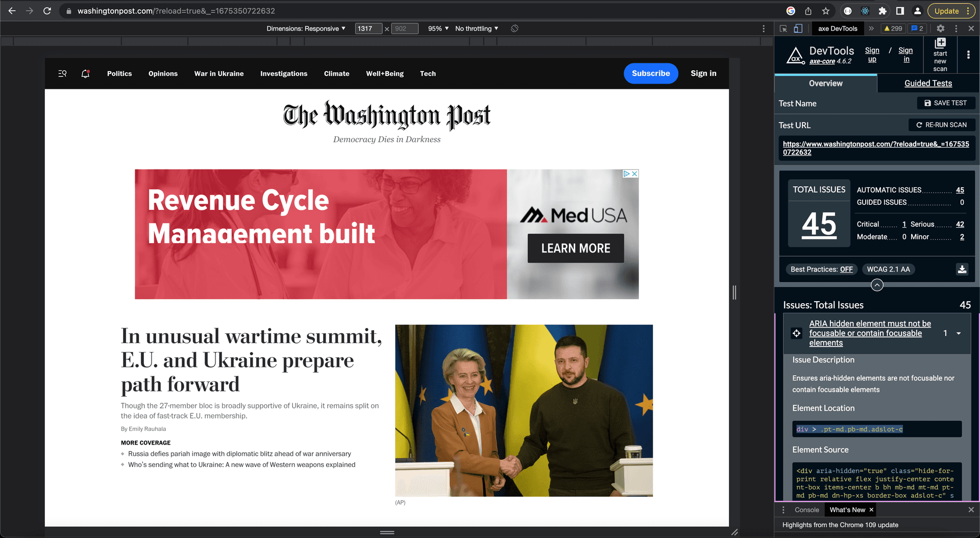Open DevTools settings gear
The image size is (980, 538).
[x=941, y=29]
